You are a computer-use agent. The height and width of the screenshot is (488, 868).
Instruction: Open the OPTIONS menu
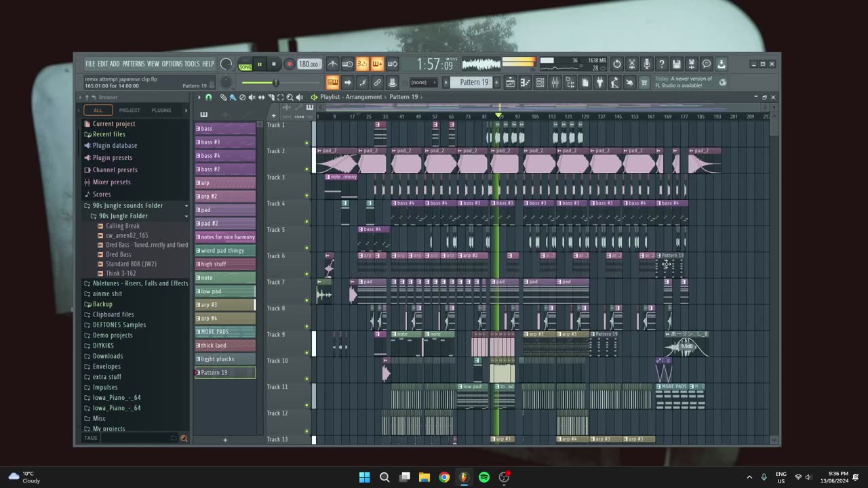tap(172, 64)
